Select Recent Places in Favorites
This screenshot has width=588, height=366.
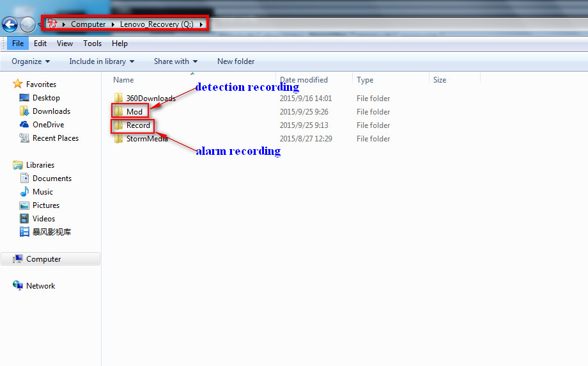pos(56,138)
